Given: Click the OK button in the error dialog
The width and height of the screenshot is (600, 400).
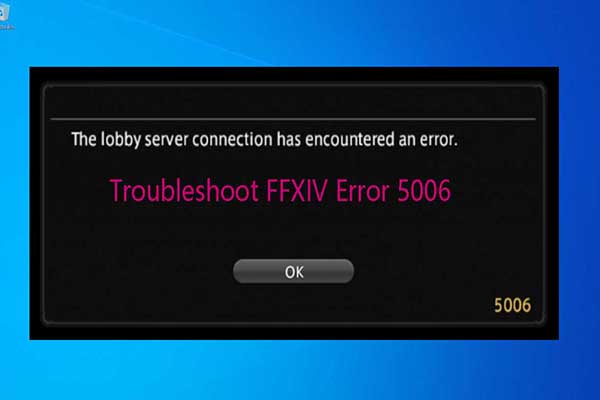Looking at the screenshot, I should tap(293, 271).
